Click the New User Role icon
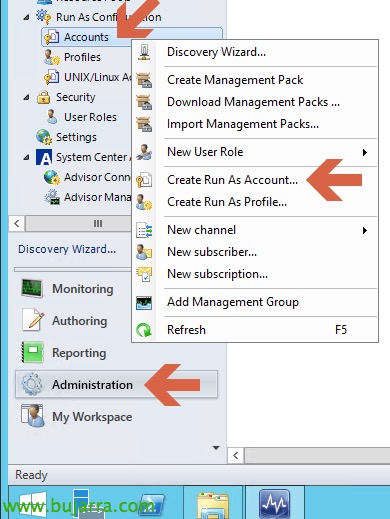390x519 pixels. pyautogui.click(x=144, y=152)
